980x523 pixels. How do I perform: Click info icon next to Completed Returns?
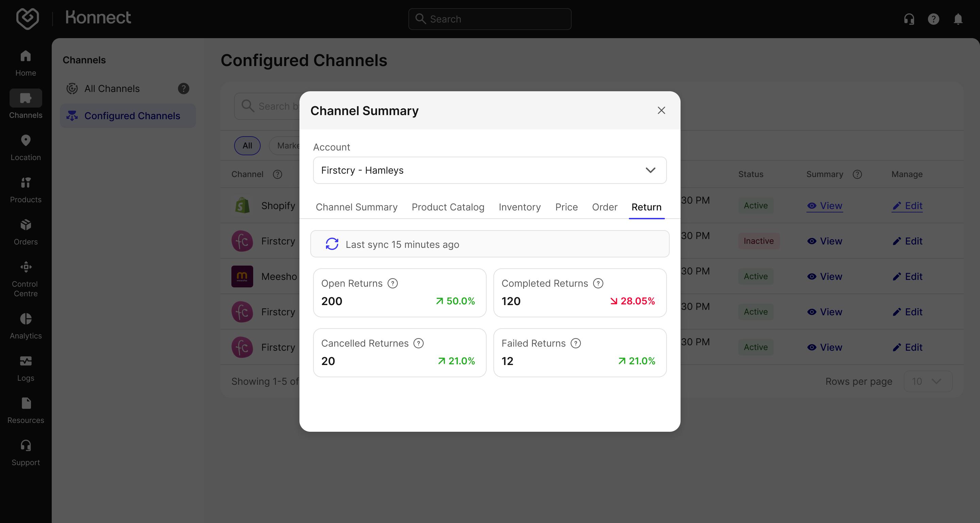[x=598, y=284]
